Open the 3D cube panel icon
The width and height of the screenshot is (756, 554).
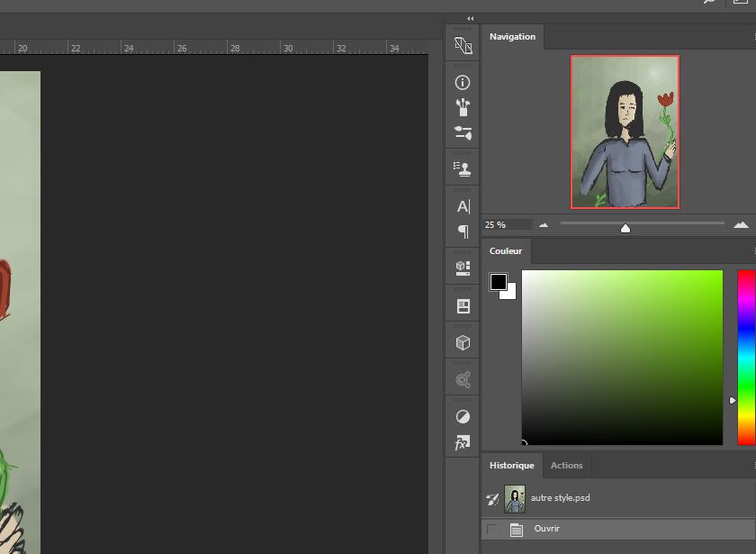coord(463,342)
